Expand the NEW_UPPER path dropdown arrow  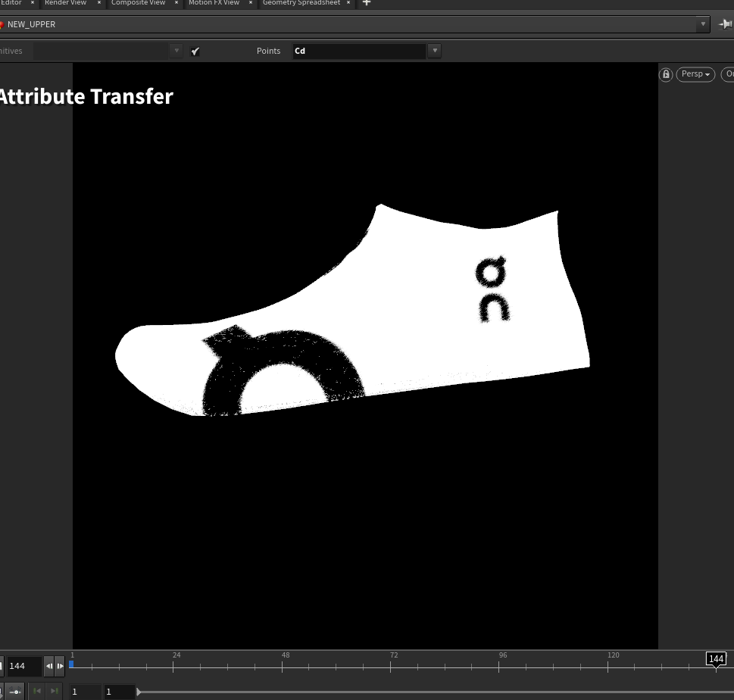703,24
